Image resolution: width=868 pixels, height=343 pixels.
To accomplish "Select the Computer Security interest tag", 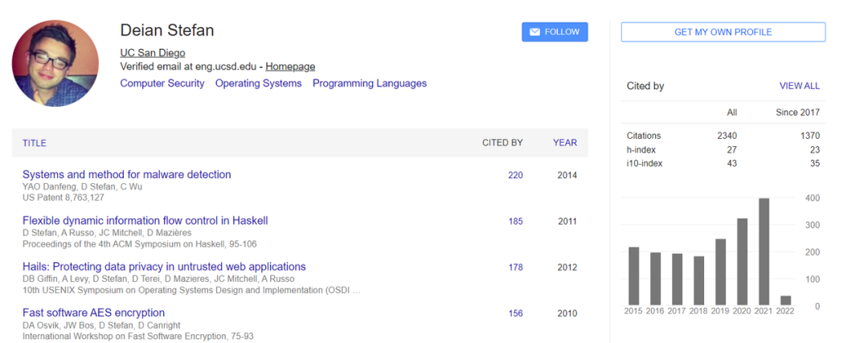I will [x=162, y=84].
